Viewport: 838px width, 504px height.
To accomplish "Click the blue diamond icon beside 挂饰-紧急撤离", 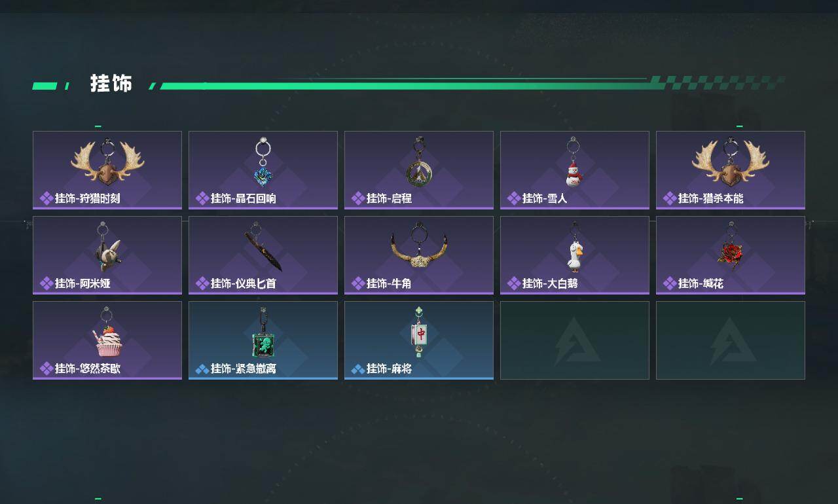I will [x=202, y=369].
